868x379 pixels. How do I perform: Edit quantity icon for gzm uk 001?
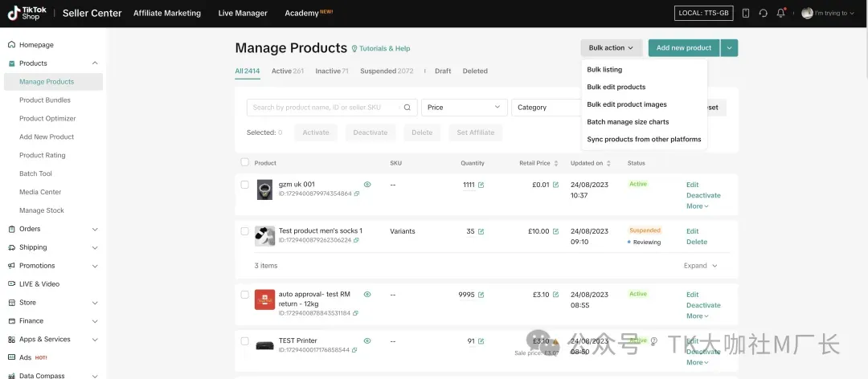coord(481,185)
